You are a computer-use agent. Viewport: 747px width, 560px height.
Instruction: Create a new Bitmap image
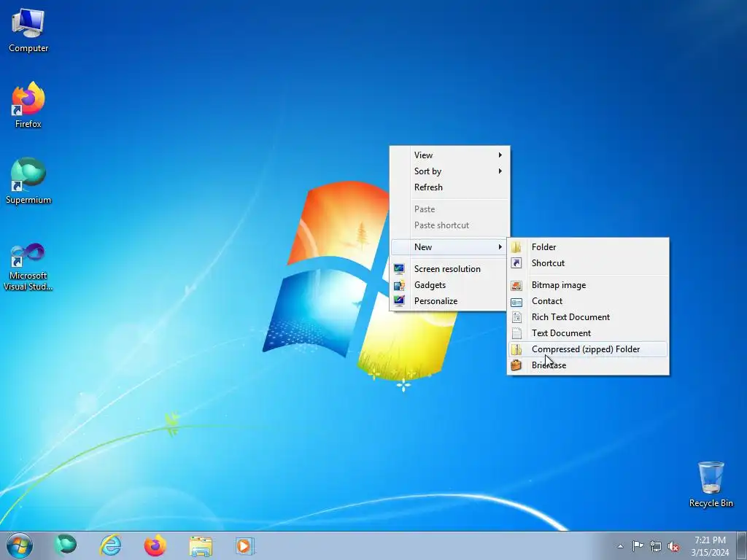coord(588,285)
